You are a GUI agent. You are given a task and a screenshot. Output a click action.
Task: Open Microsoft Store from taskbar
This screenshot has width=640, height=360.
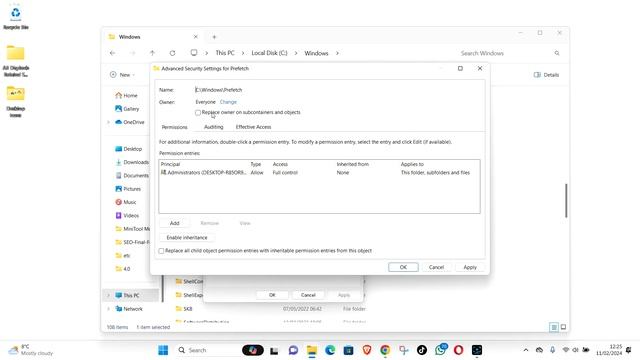tap(349, 350)
